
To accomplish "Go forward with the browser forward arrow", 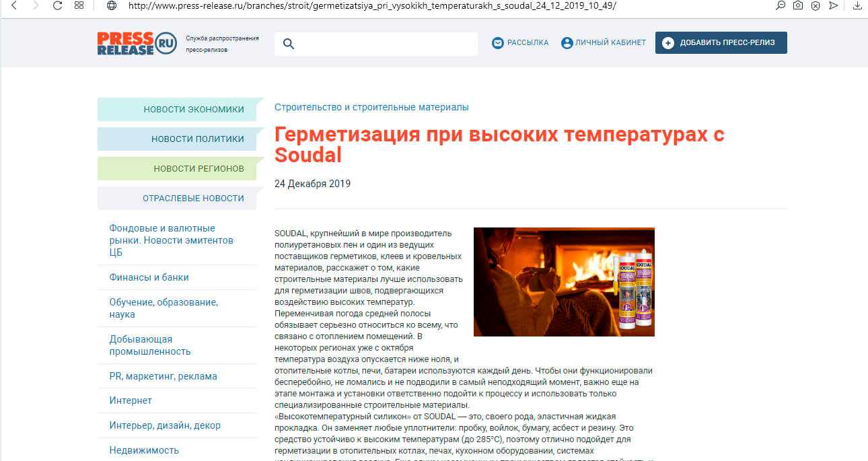I will 36,5.
